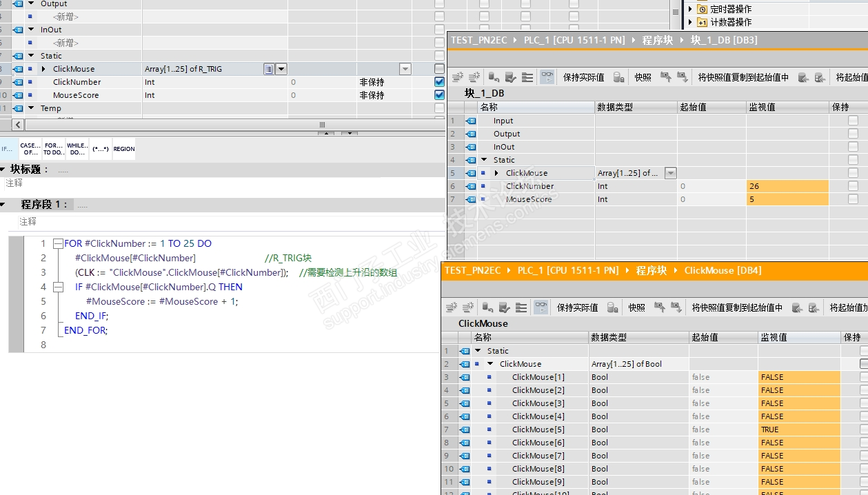
Task: Insert FOR TO DO loop snippet
Action: click(x=54, y=149)
